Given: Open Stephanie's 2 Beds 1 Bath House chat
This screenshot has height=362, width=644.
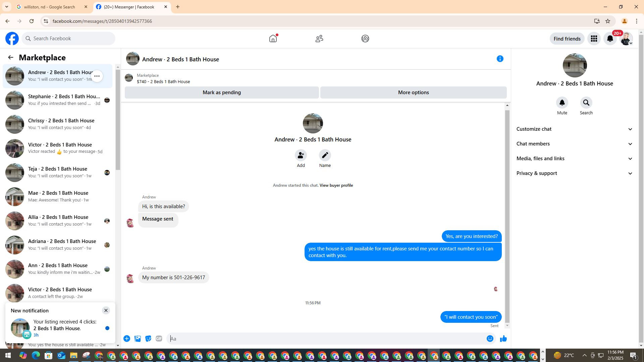Looking at the screenshot, I should [58, 100].
